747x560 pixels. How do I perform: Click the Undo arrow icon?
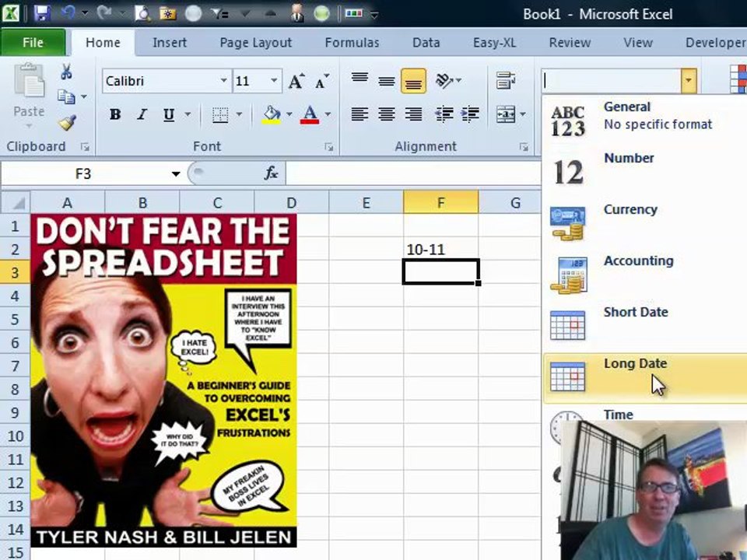[x=68, y=13]
